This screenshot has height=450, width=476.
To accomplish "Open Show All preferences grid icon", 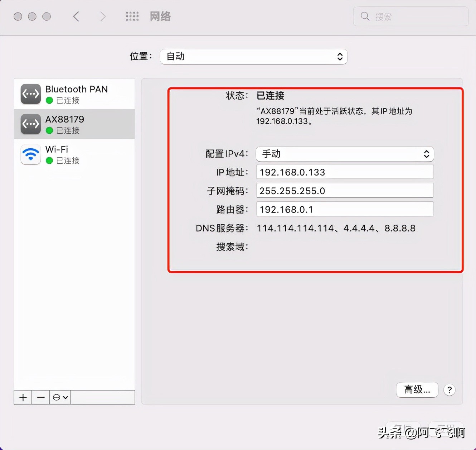I will [x=132, y=16].
